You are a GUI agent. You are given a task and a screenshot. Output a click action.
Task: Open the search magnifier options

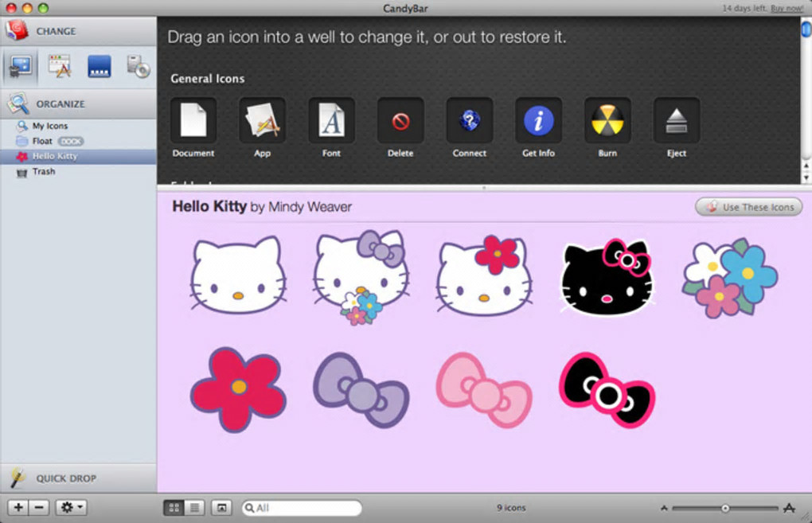coord(250,508)
